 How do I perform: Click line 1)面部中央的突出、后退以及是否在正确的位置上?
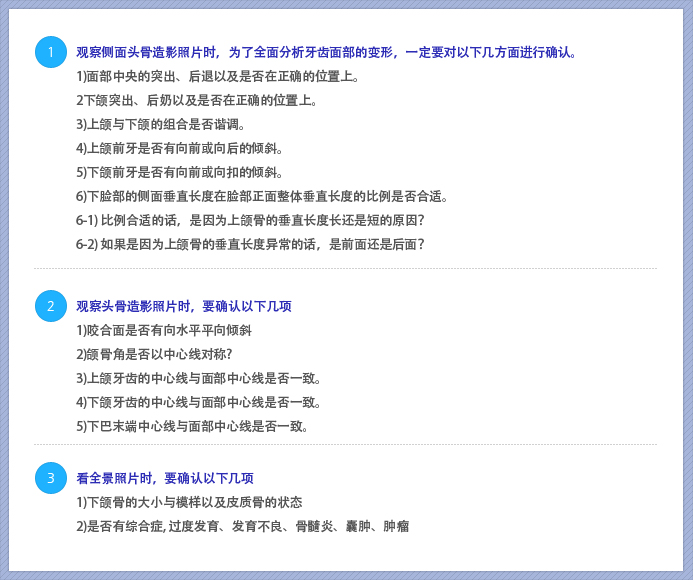[x=217, y=76]
